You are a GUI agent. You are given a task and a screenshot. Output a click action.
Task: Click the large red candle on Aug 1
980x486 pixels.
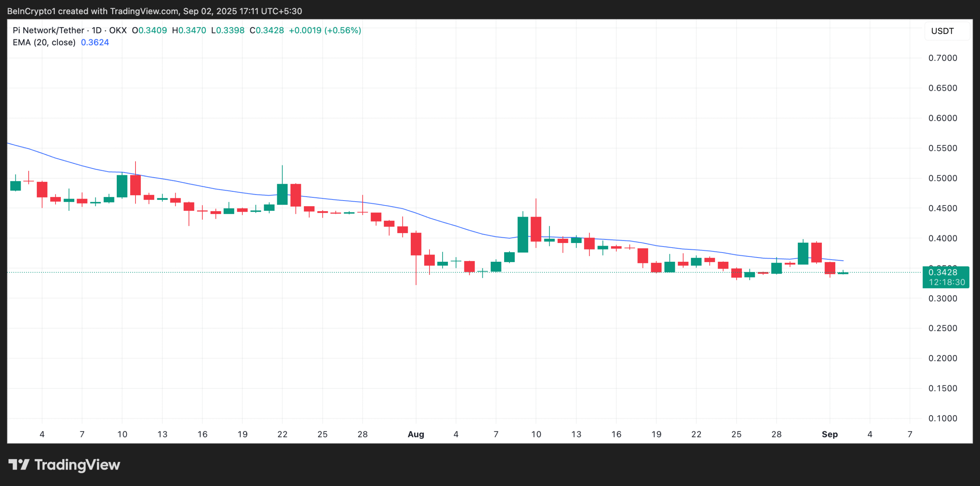click(416, 244)
